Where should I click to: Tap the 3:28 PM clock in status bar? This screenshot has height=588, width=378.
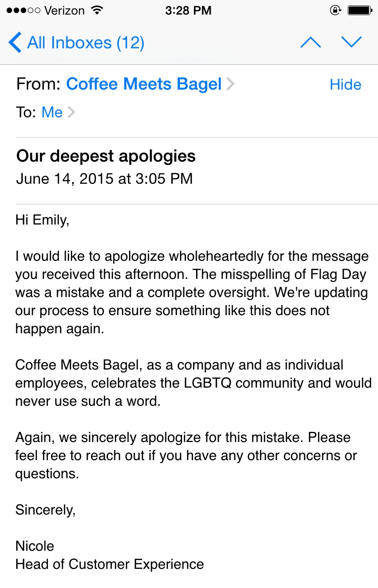(x=188, y=11)
